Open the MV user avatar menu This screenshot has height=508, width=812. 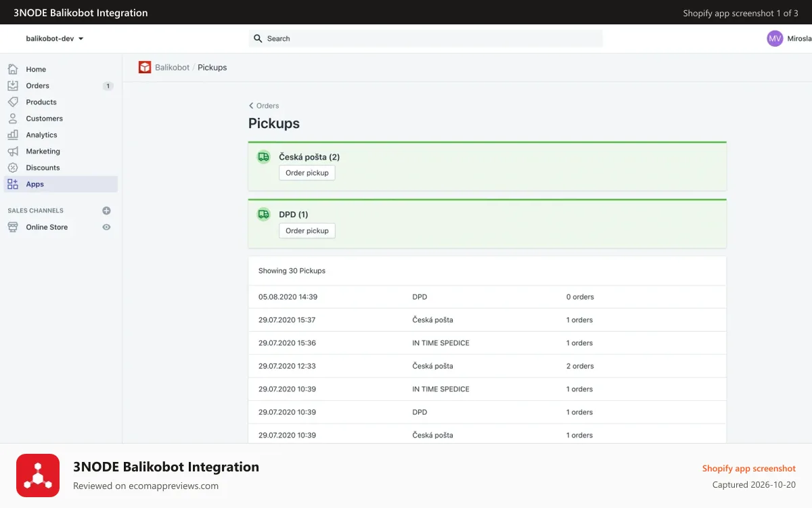point(775,39)
